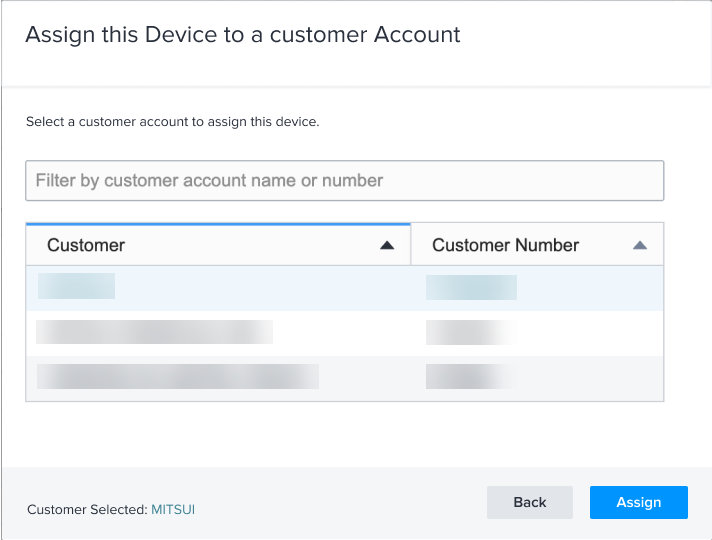Click the customer number in highlighted row
This screenshot has width=712, height=540.
471,287
